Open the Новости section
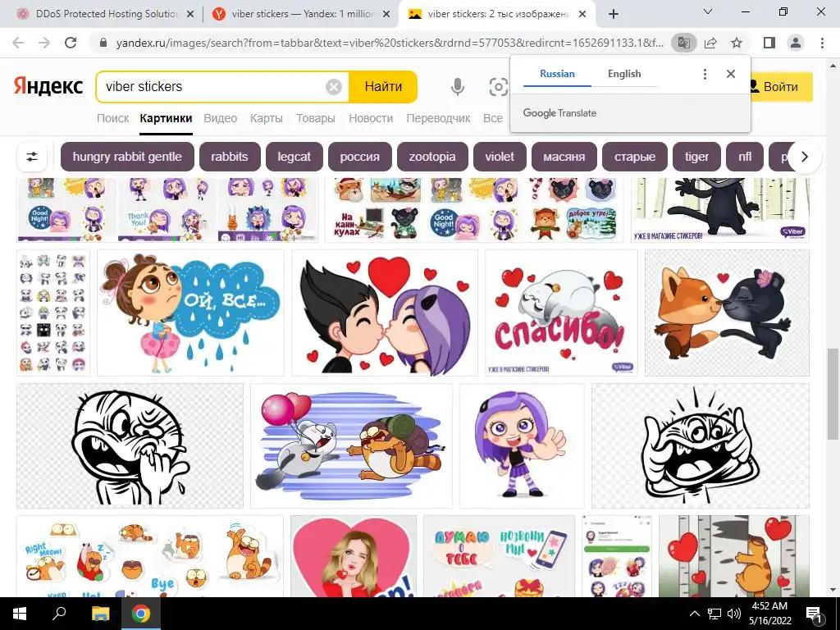 371,118
